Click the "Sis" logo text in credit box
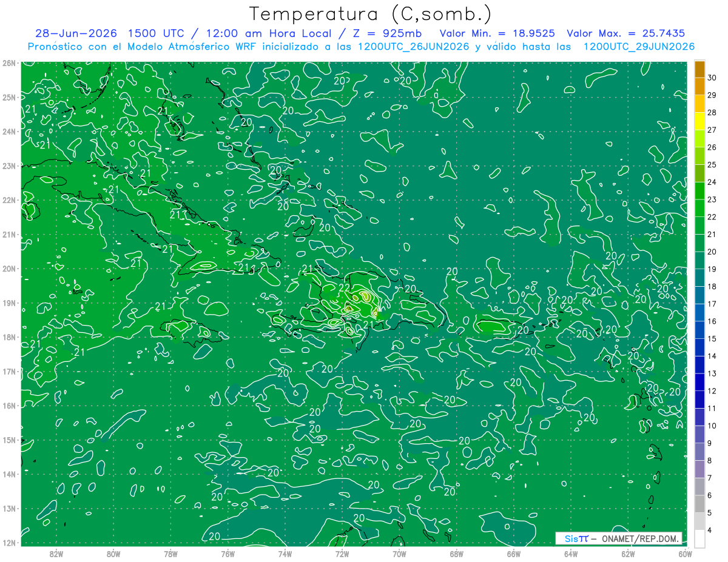 point(570,538)
